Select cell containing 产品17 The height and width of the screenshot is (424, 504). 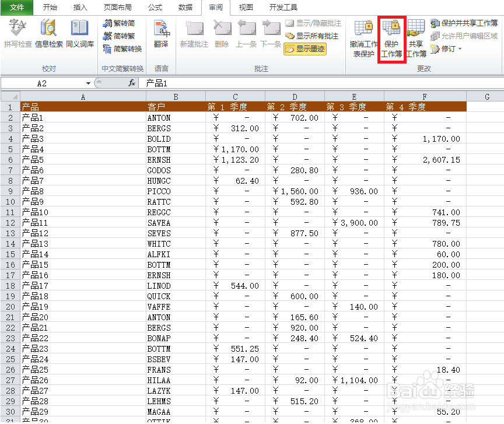tap(83, 286)
